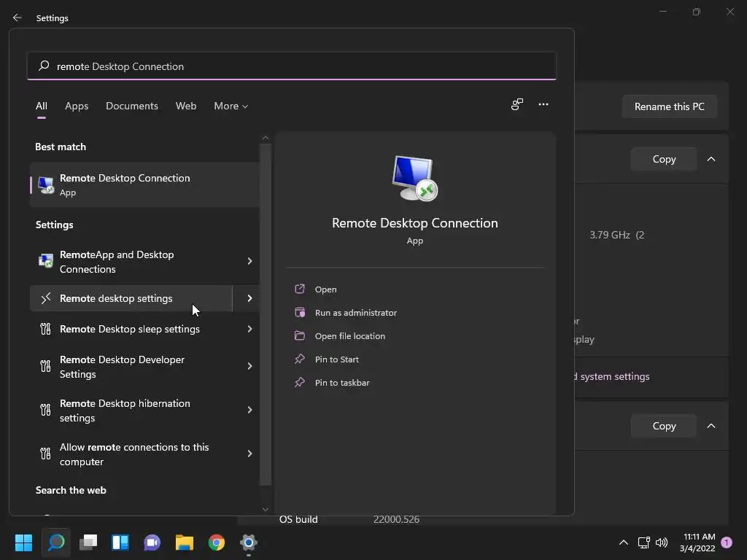Show hidden tray icons chevron
Screen dimensions: 747x560
(623, 542)
